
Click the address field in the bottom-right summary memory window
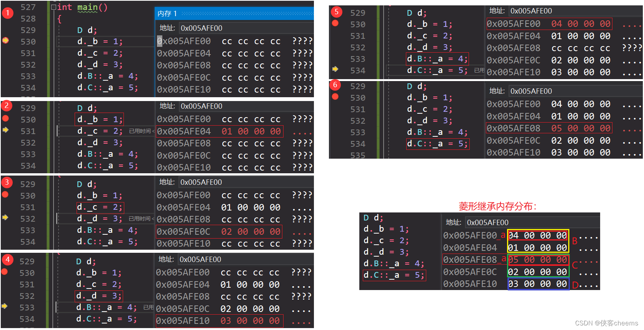coord(532,222)
